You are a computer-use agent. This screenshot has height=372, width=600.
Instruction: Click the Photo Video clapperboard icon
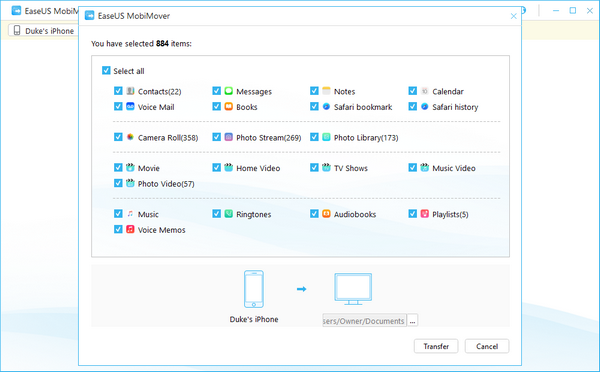tap(130, 183)
